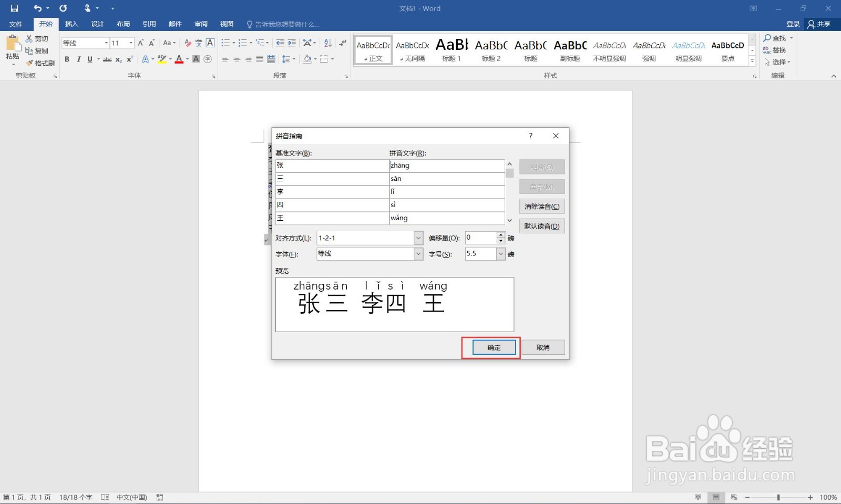This screenshot has width=841, height=504.
Task: Click the Underline icon
Action: [90, 59]
